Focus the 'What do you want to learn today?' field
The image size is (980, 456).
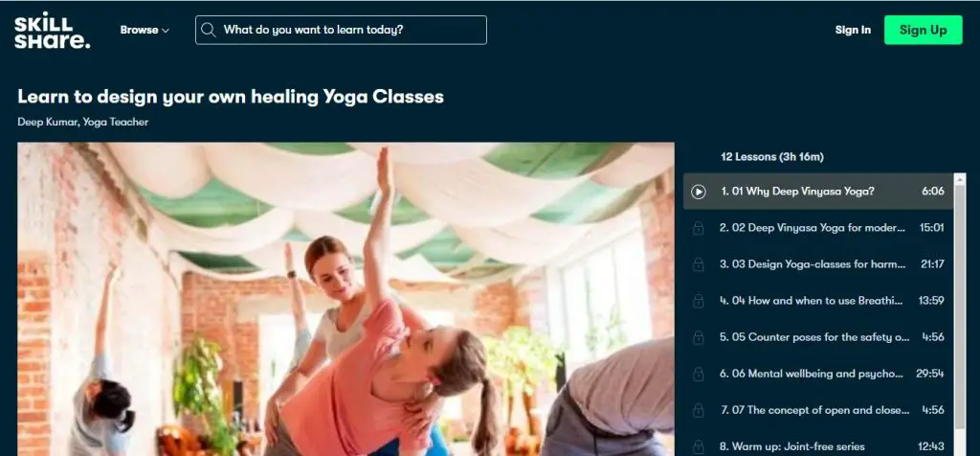[341, 30]
